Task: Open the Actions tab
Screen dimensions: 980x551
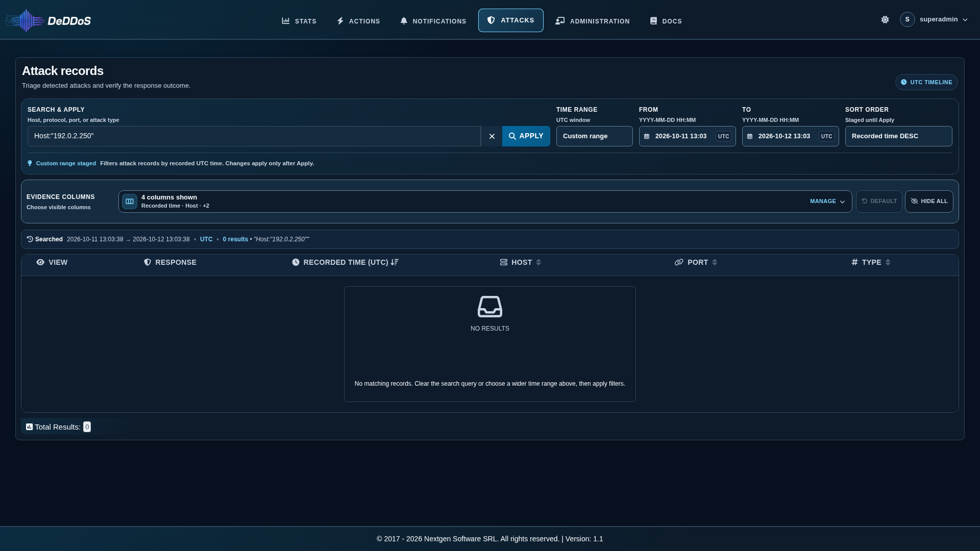Action: [x=358, y=21]
